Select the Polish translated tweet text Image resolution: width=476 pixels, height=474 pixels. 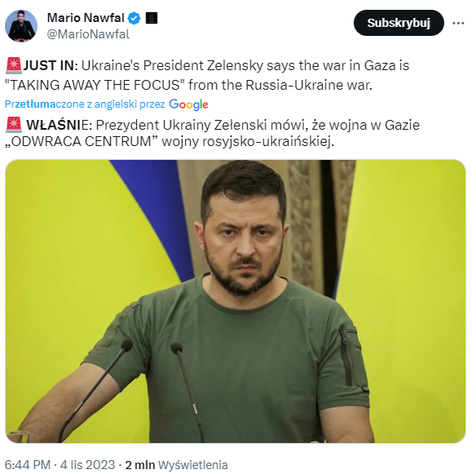coord(213,133)
